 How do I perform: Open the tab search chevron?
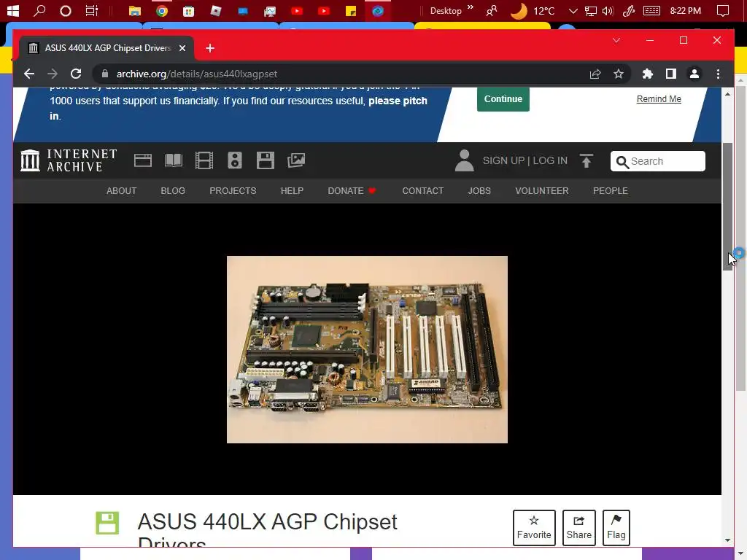click(x=616, y=41)
